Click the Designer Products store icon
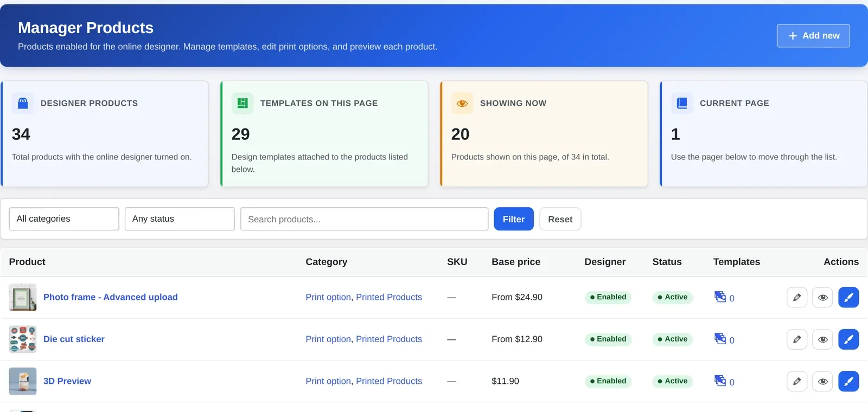This screenshot has height=412, width=868. tap(23, 103)
